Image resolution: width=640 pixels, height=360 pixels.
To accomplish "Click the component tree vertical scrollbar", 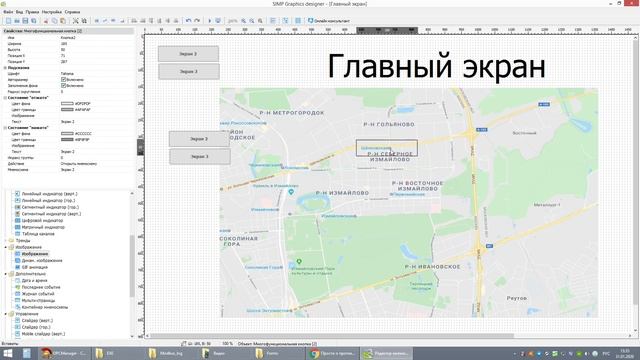I will (132, 266).
